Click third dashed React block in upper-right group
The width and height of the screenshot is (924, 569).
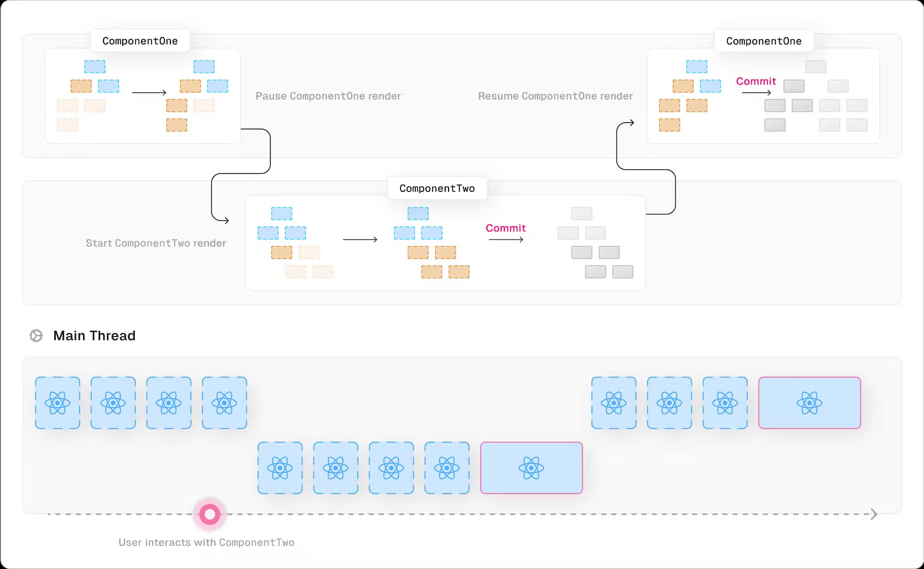point(725,403)
